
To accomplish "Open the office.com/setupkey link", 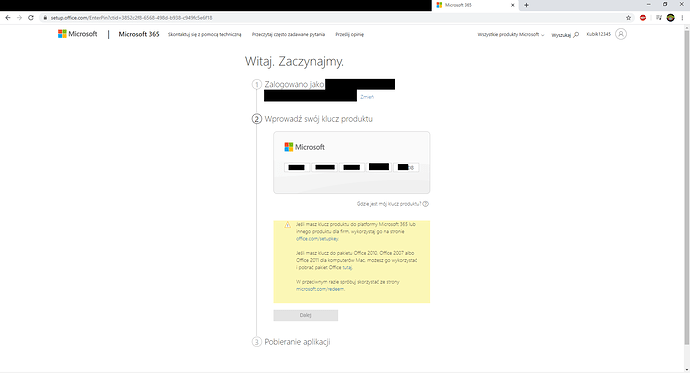I will click(x=317, y=239).
